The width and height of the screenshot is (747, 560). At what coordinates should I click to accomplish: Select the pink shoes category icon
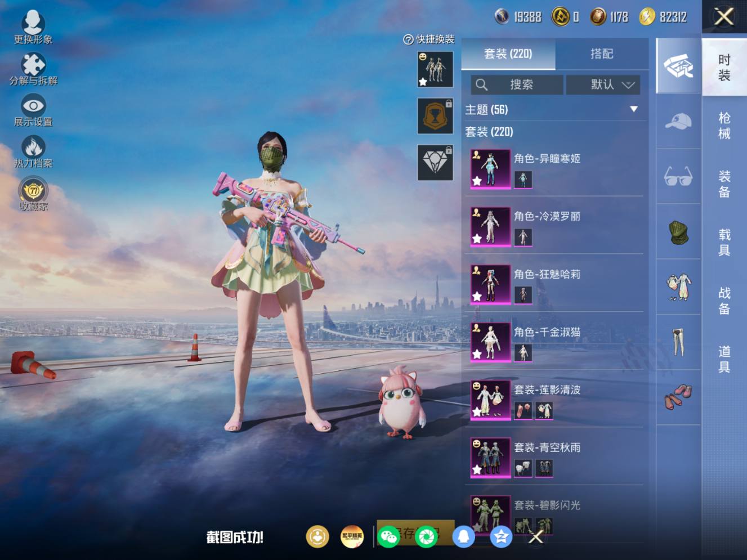(678, 397)
